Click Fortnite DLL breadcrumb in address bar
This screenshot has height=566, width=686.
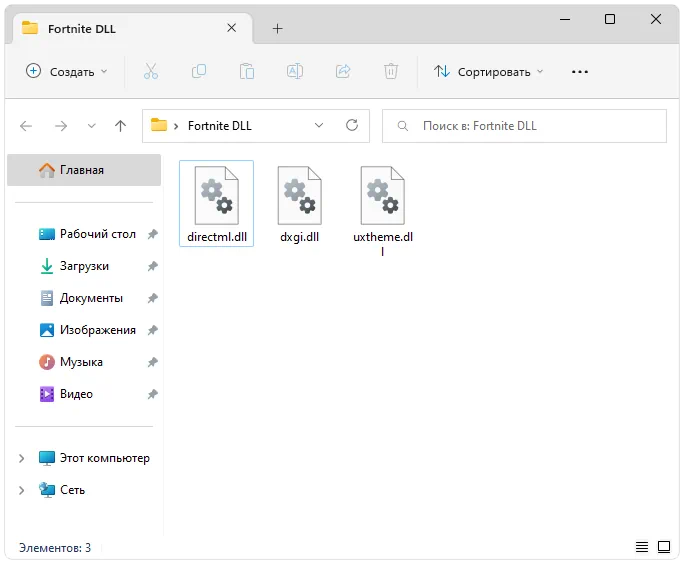click(220, 126)
